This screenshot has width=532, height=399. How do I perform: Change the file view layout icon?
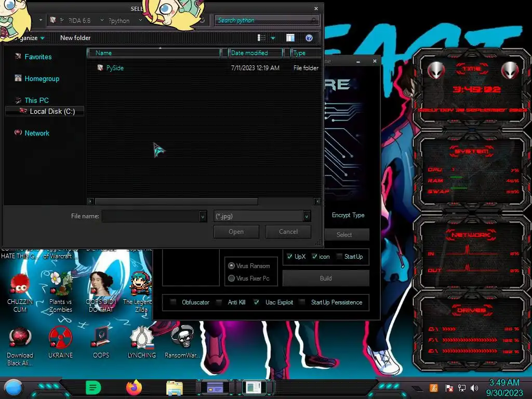click(261, 38)
